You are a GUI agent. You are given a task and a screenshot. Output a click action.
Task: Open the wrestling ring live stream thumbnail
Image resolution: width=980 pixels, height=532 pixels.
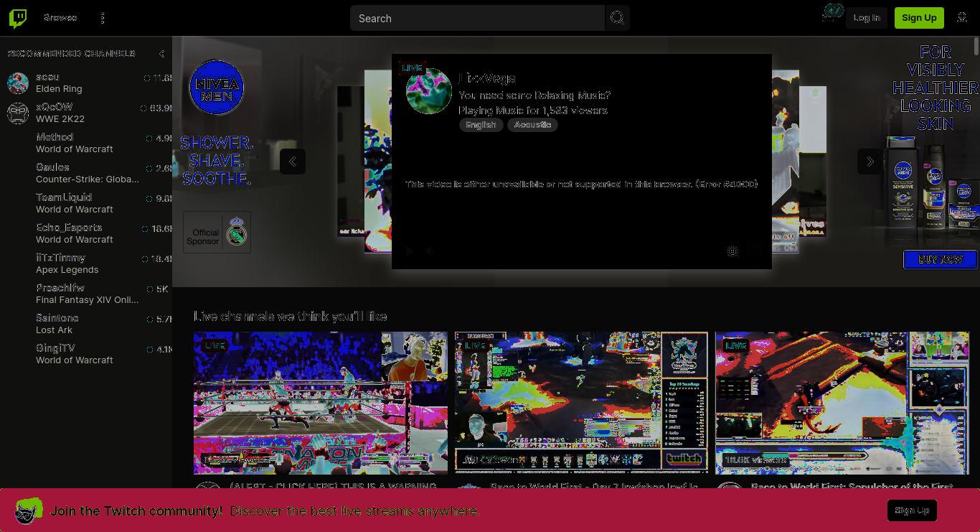pos(321,403)
